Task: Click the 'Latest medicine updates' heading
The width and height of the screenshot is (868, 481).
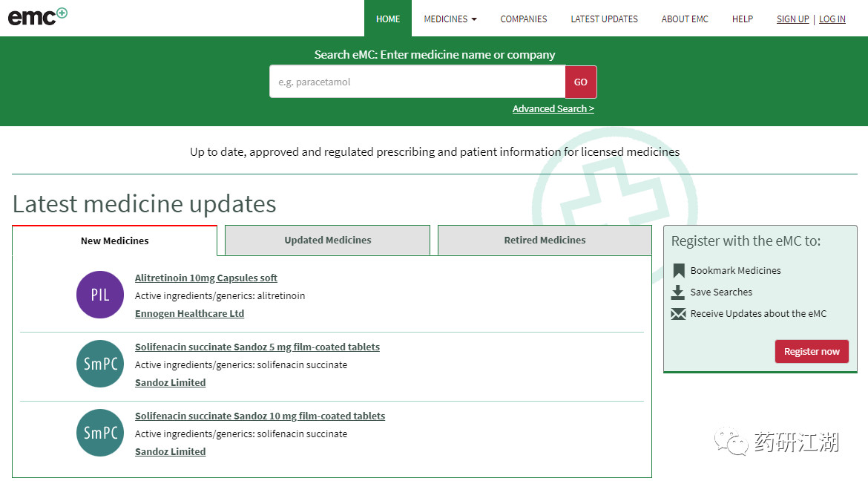Action: 145,204
